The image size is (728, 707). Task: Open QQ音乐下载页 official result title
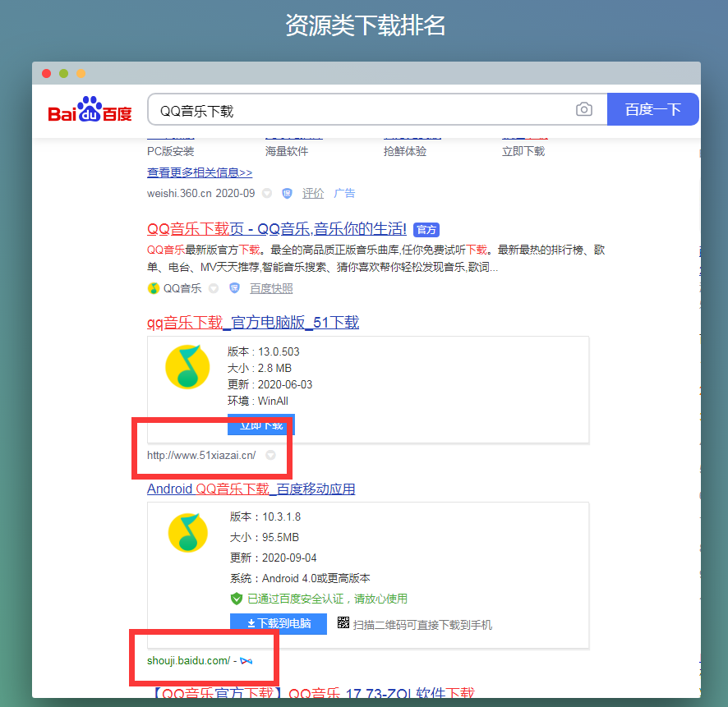(277, 229)
